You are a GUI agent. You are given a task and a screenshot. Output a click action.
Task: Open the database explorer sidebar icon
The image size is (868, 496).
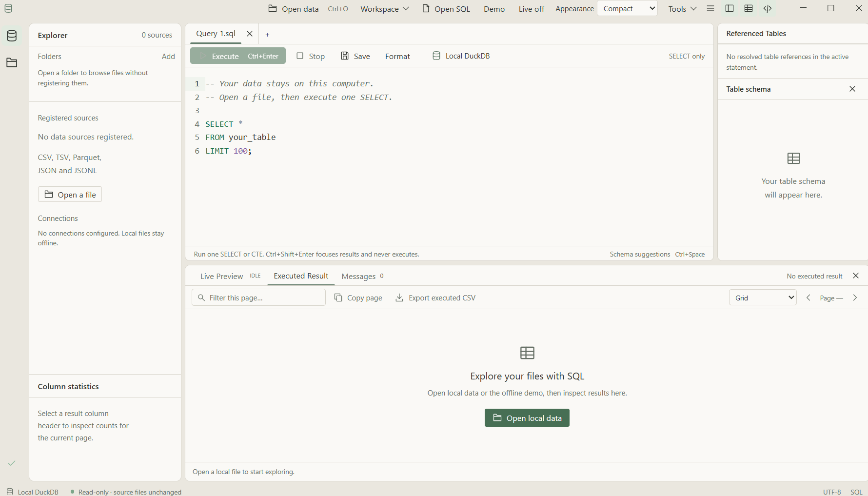pyautogui.click(x=12, y=36)
